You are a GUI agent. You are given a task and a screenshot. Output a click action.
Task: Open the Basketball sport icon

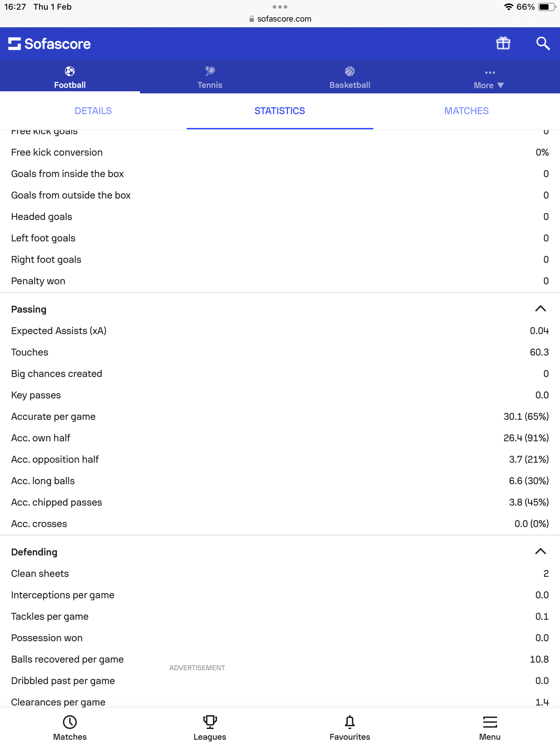349,72
